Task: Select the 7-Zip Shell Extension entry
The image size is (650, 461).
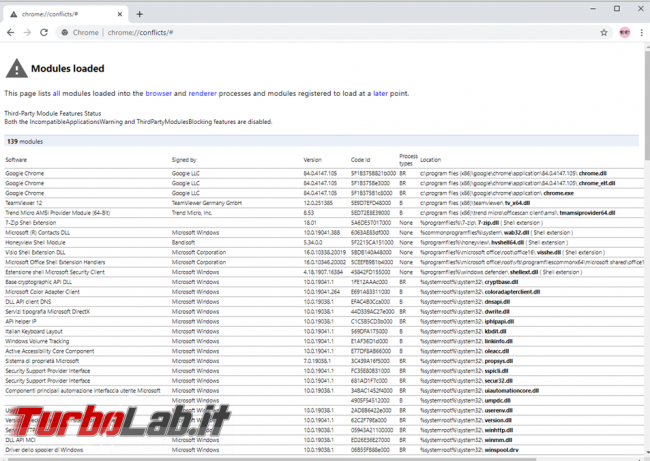Action: click(x=31, y=223)
